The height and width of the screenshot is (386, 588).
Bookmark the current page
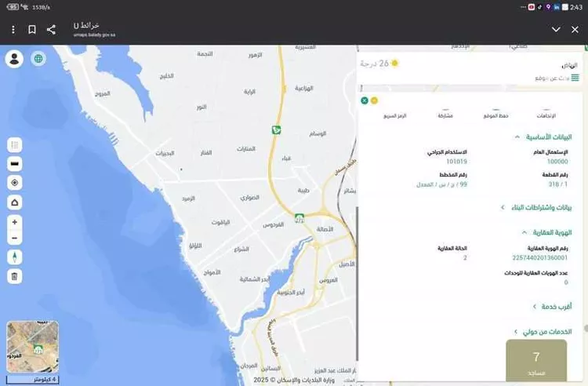32,30
